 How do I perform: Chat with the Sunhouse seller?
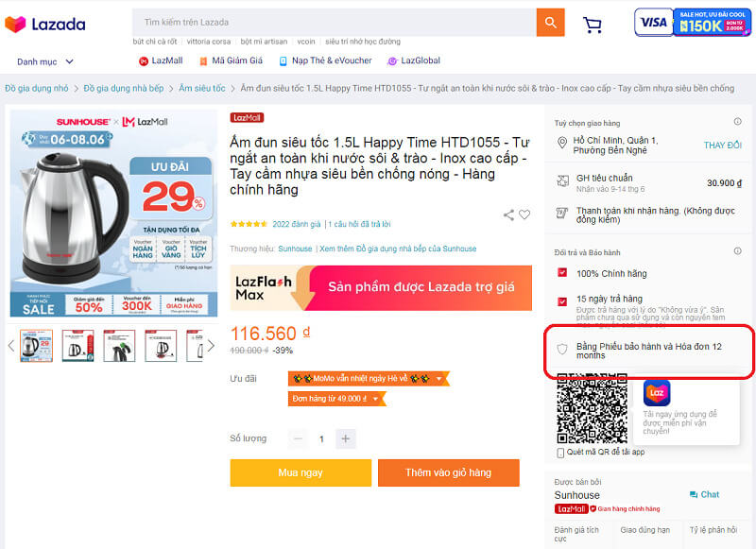point(704,494)
